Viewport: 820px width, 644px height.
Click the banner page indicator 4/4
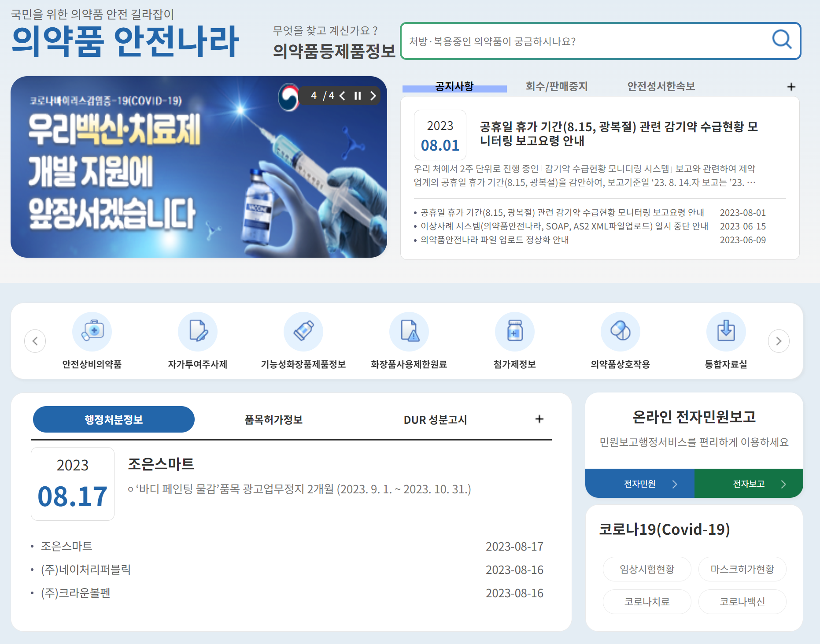pos(322,95)
